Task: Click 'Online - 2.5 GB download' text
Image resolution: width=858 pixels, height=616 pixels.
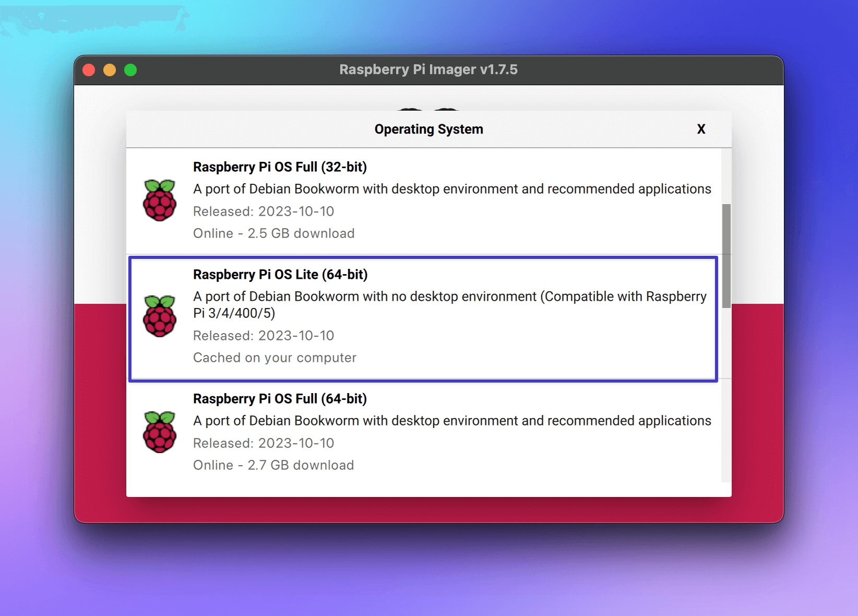Action: pos(273,233)
